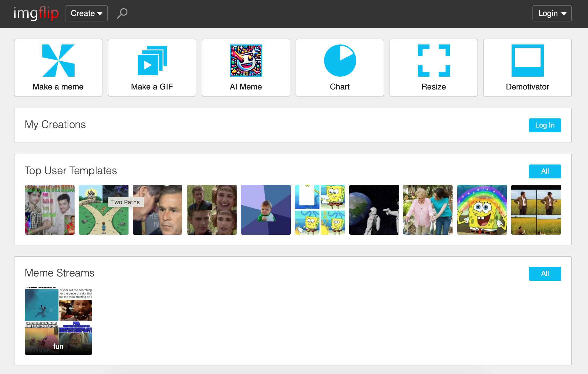Image resolution: width=588 pixels, height=374 pixels.
Task: Open the Make a GIF stacked-play icon
Action: (152, 61)
